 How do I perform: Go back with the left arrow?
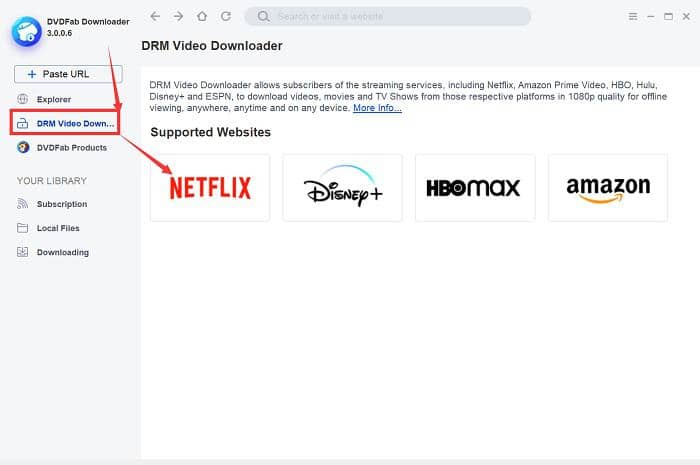[155, 17]
